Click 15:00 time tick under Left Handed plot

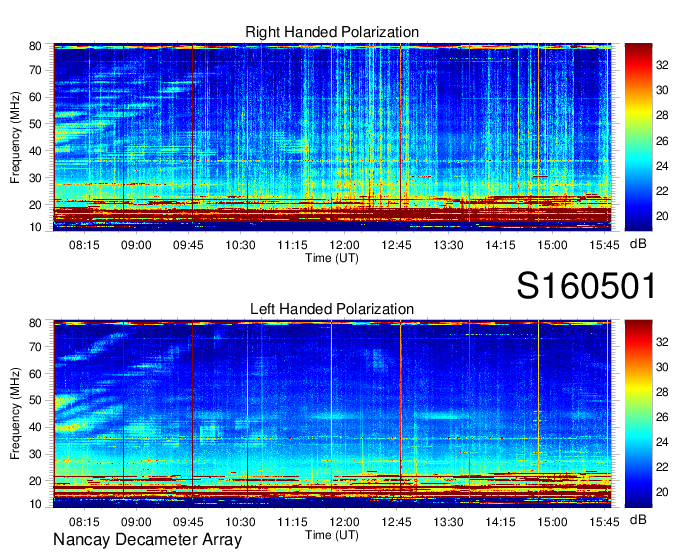[552, 522]
